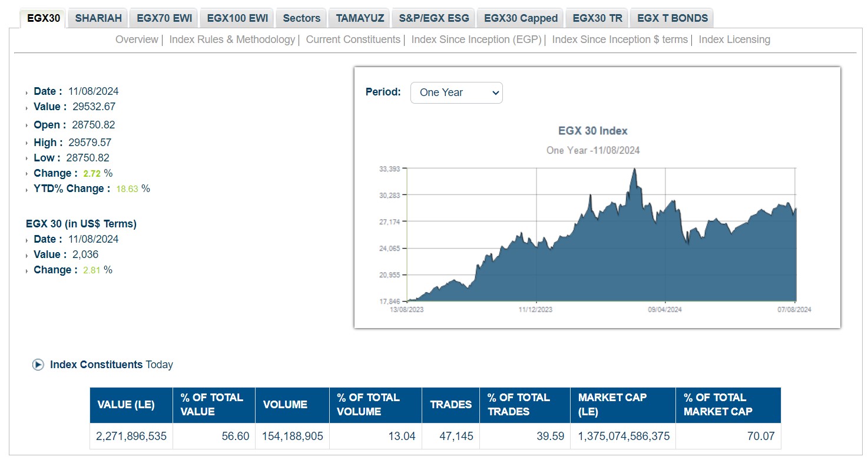
Task: Open the EGX70 EWI tab
Action: click(x=164, y=18)
